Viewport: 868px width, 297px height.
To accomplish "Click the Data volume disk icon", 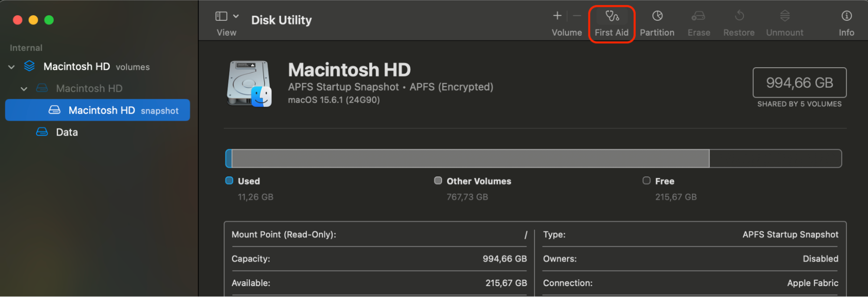I will [x=42, y=132].
